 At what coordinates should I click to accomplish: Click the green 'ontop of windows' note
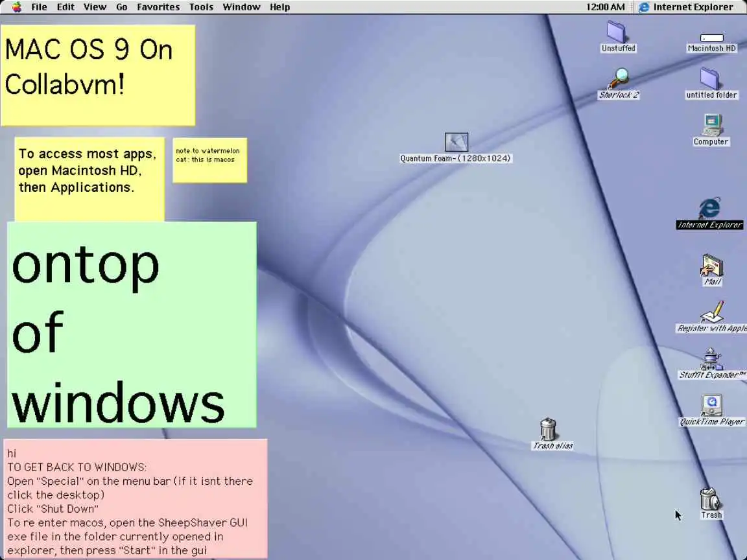[x=132, y=325]
